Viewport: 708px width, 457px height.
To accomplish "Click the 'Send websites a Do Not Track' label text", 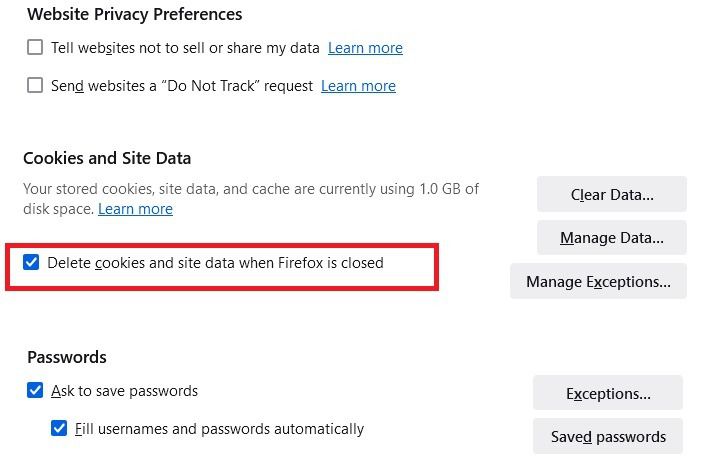I will point(182,86).
